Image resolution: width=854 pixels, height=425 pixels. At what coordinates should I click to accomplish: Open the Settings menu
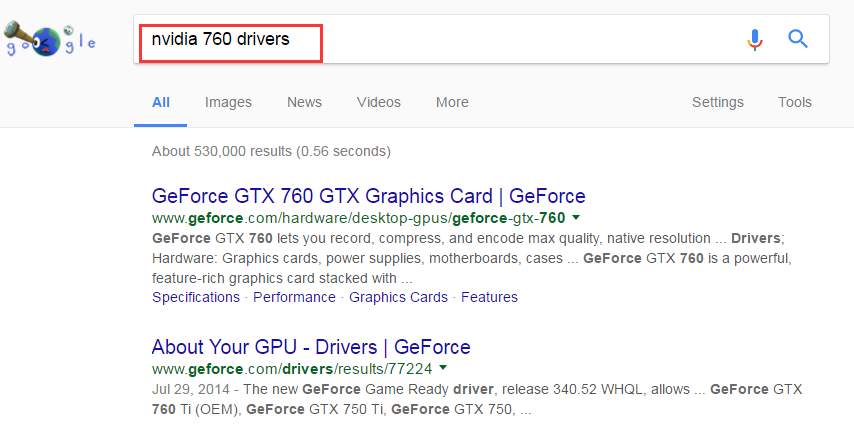[717, 102]
